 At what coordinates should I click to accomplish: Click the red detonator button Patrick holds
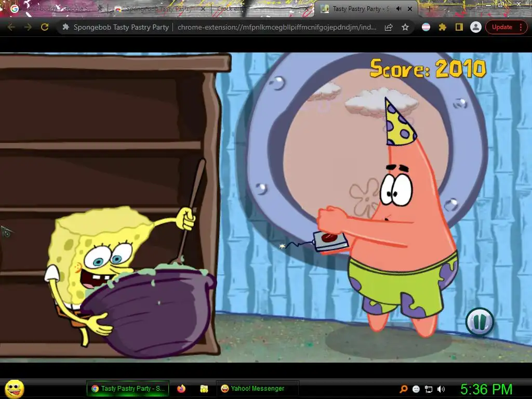[x=329, y=237]
